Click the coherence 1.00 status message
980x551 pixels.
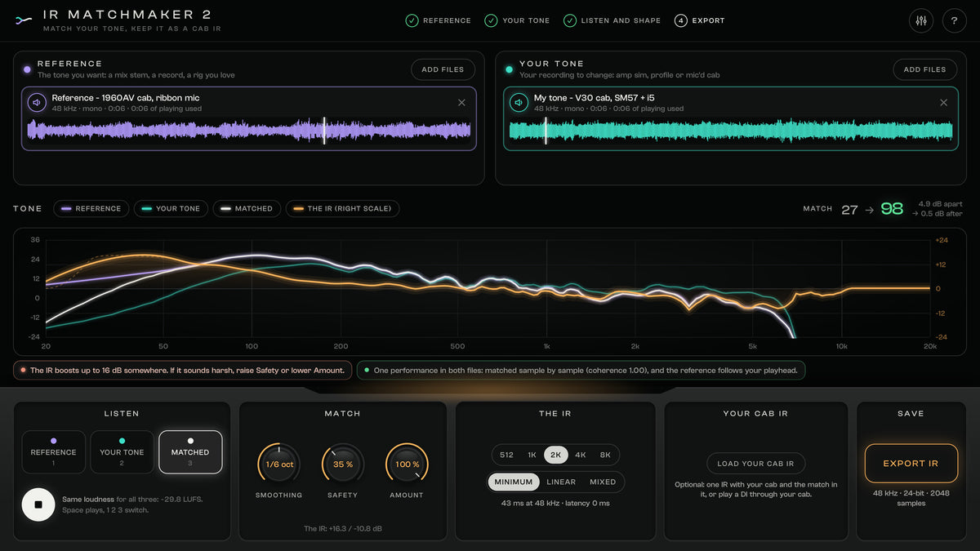point(581,371)
